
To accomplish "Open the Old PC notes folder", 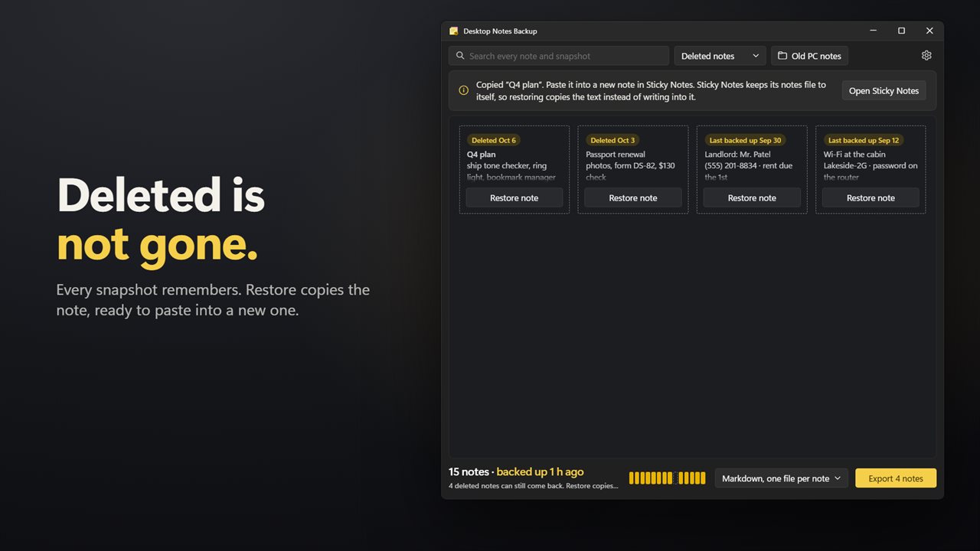I will [809, 56].
